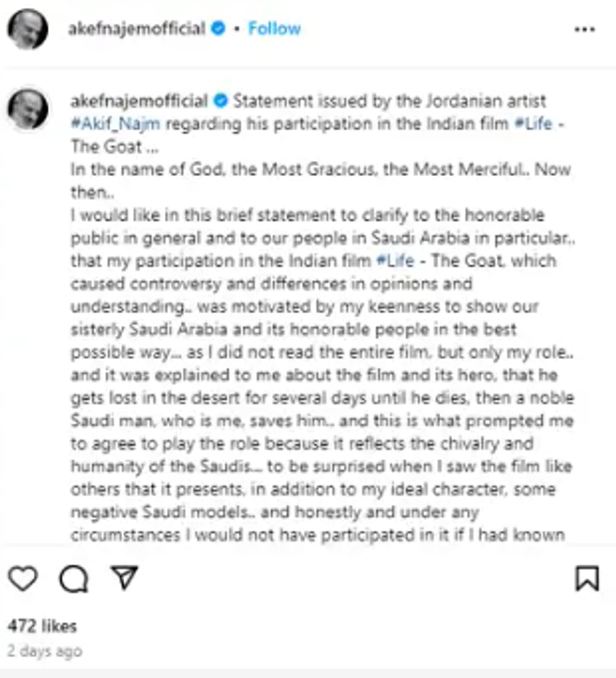View who liked via '472 likes'

[42, 626]
